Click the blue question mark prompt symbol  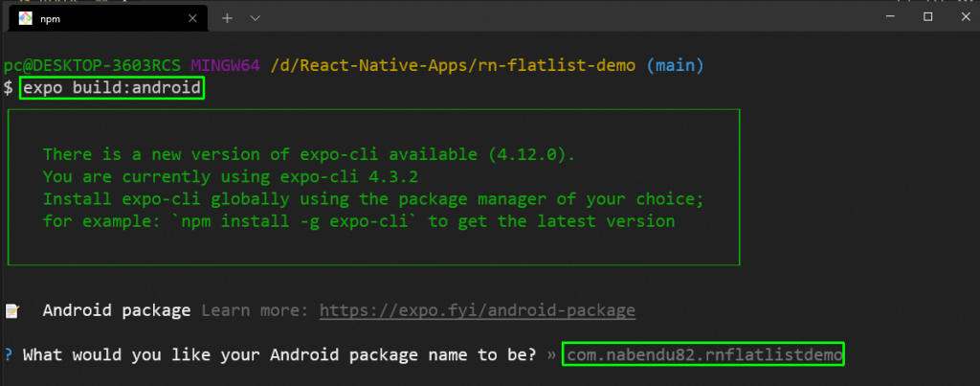pos(8,355)
